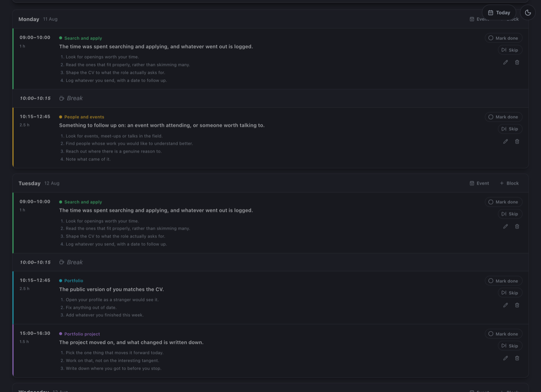
Task: Mark Tuesday's Portfolio project done
Action: tap(504, 334)
